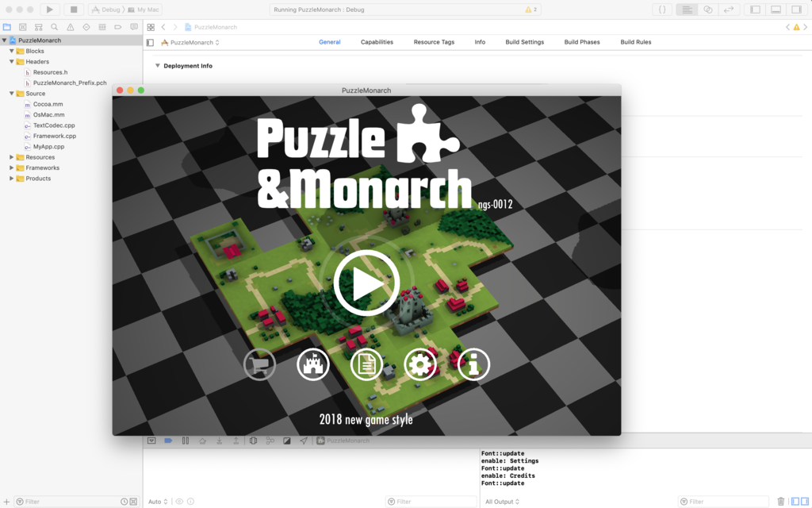This screenshot has width=812, height=508.
Task: Open the Build Phases tab
Action: click(x=582, y=42)
